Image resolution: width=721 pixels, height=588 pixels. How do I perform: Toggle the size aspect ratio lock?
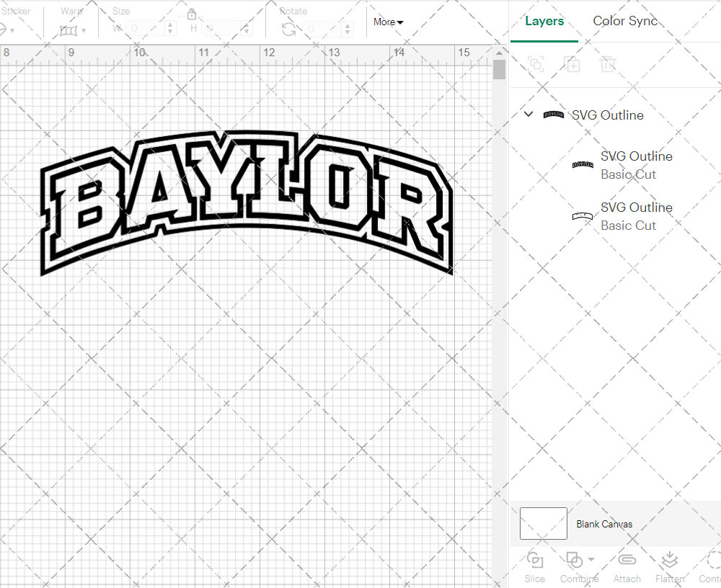(x=192, y=14)
